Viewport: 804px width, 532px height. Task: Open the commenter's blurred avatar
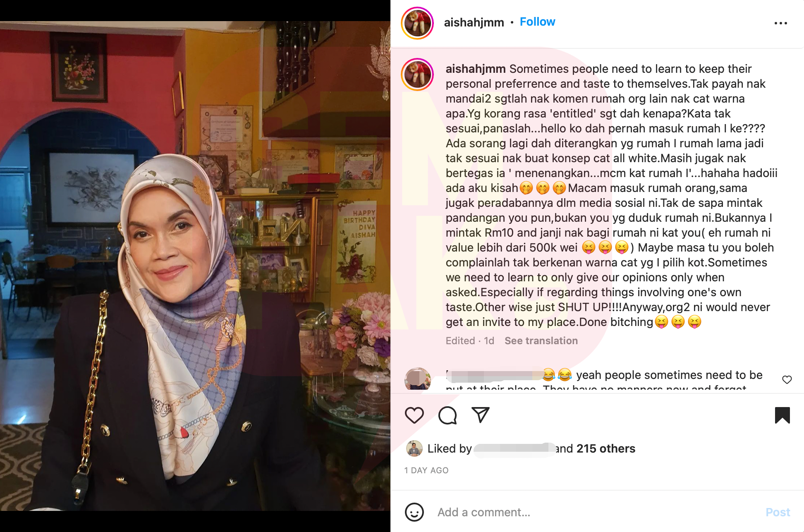[418, 379]
